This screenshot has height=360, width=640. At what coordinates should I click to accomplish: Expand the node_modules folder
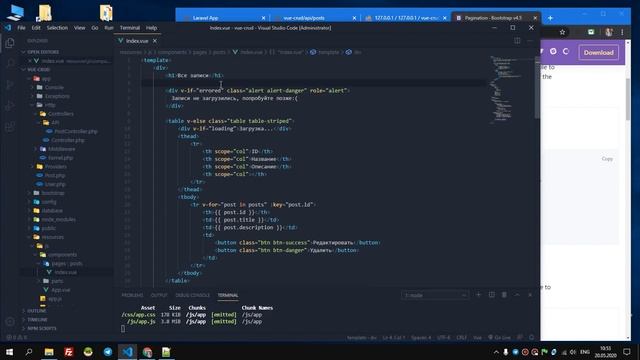click(58, 219)
